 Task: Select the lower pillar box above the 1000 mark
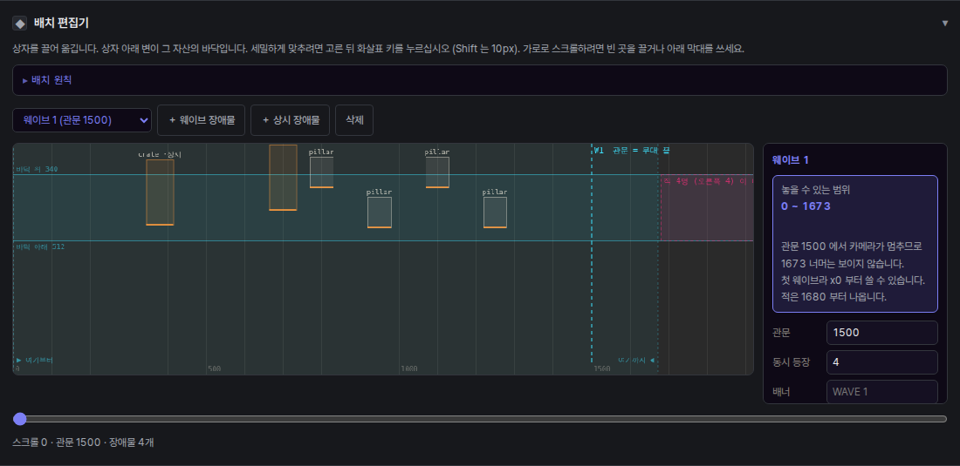coord(379,212)
